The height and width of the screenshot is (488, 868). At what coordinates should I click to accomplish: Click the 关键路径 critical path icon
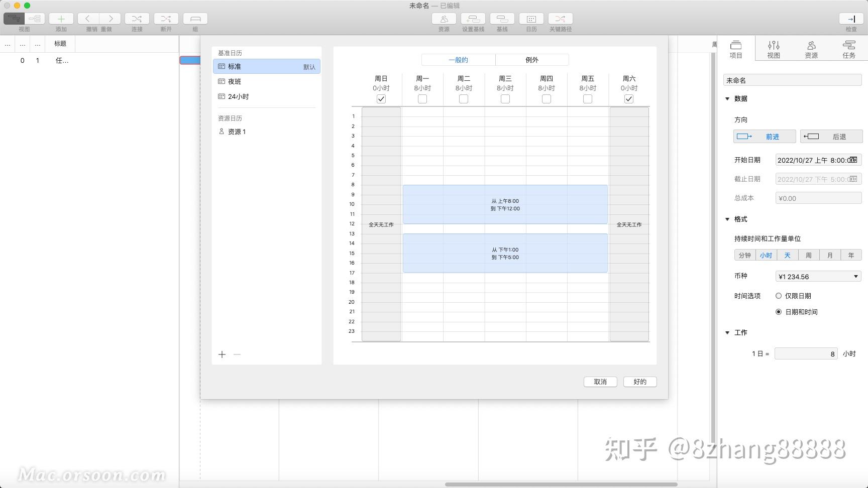tap(561, 19)
